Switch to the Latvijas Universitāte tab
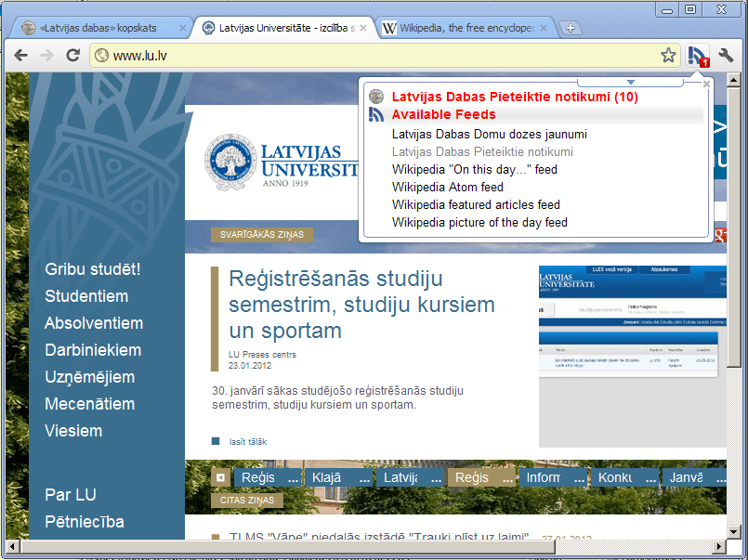The image size is (748, 560). click(x=284, y=28)
